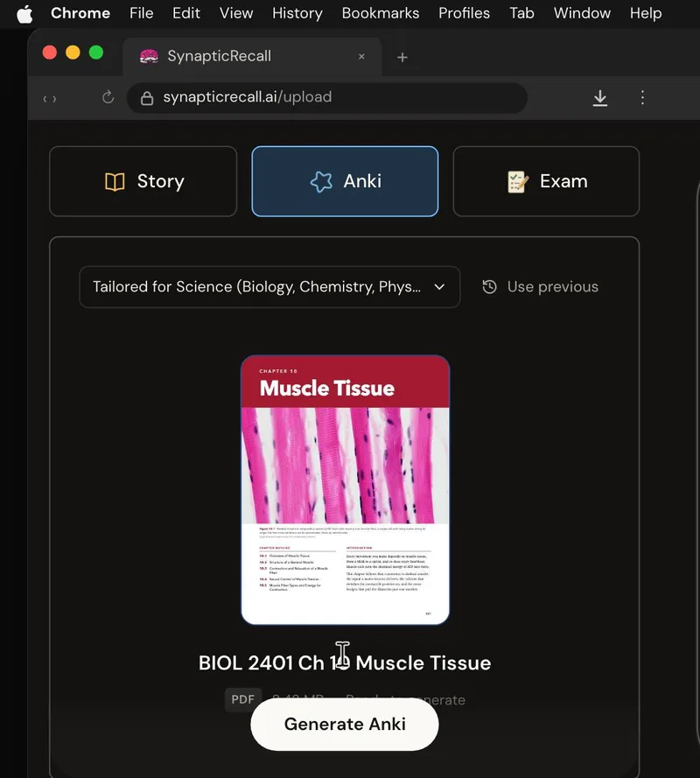Click the PDF file type badge
Screen dimensions: 700x778
coord(243,699)
